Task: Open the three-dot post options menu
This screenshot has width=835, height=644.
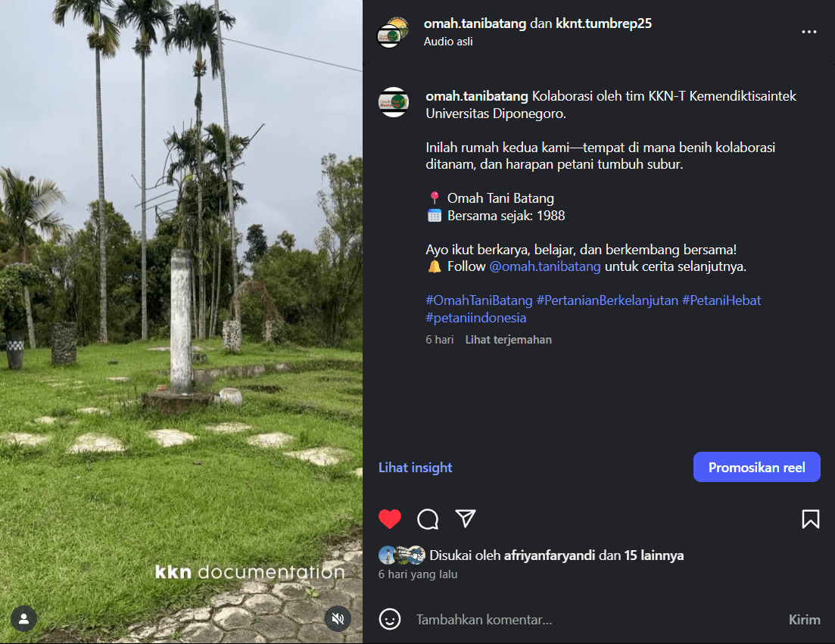Action: [809, 32]
